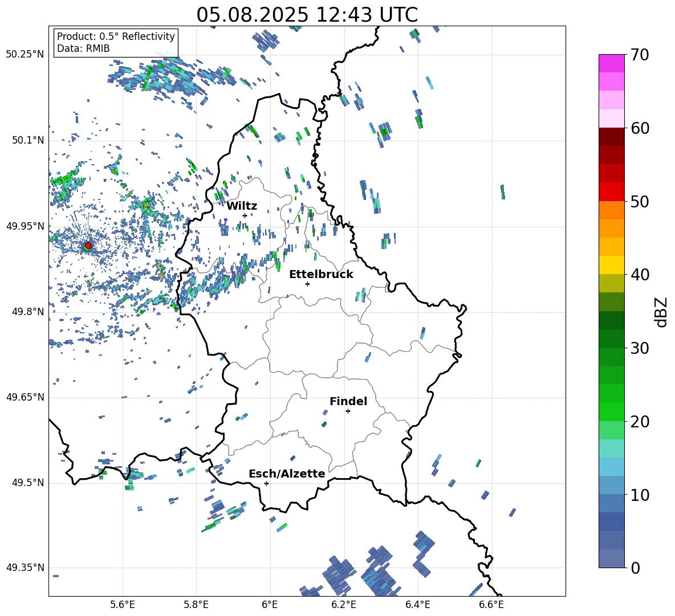The height and width of the screenshot is (616, 675).
Task: Click the colorbar tick label 0
Action: pyautogui.click(x=635, y=568)
